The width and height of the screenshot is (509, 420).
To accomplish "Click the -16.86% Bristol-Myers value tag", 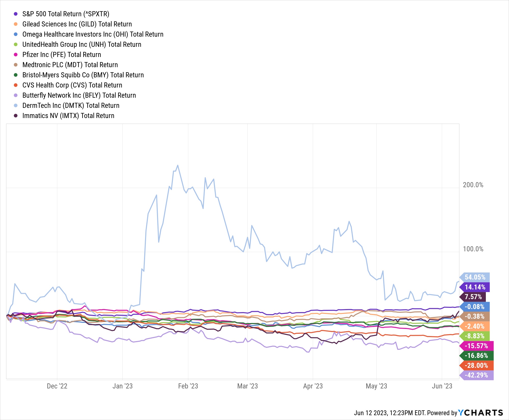I will (x=476, y=356).
